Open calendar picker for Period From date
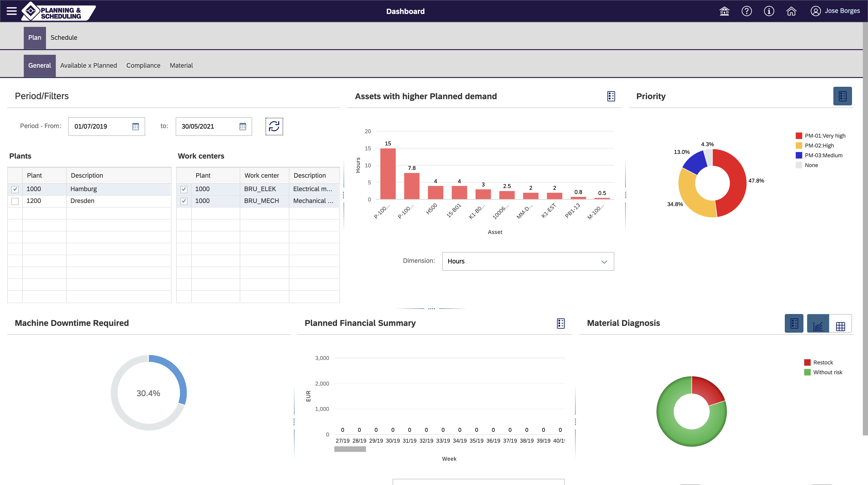868x485 pixels. pyautogui.click(x=135, y=126)
